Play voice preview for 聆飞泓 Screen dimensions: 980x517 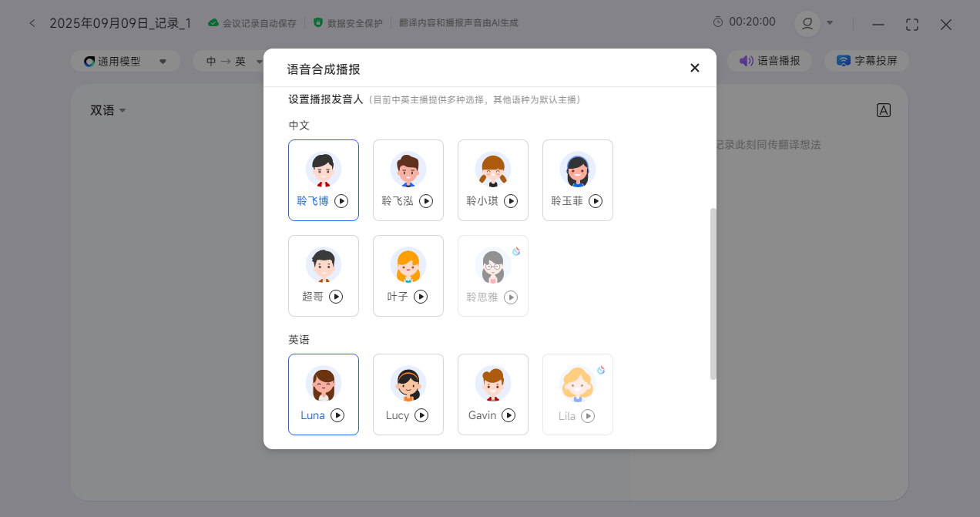[x=426, y=201]
